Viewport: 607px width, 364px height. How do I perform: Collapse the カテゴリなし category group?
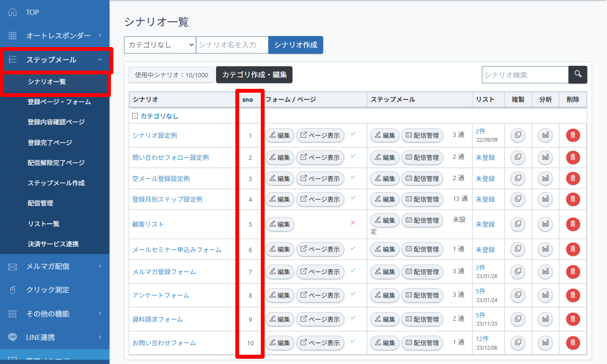tap(135, 116)
